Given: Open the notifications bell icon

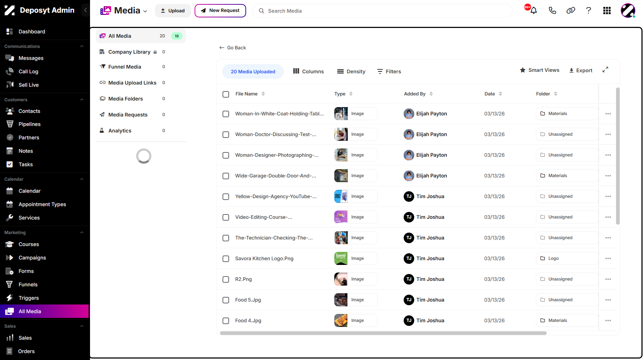Looking at the screenshot, I should 533,11.
